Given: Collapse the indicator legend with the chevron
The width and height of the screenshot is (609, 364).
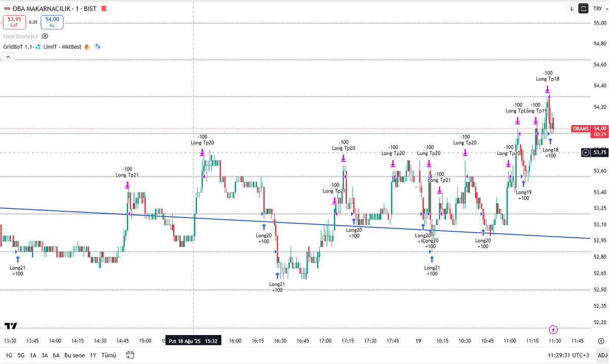Looking at the screenshot, I should point(8,58).
